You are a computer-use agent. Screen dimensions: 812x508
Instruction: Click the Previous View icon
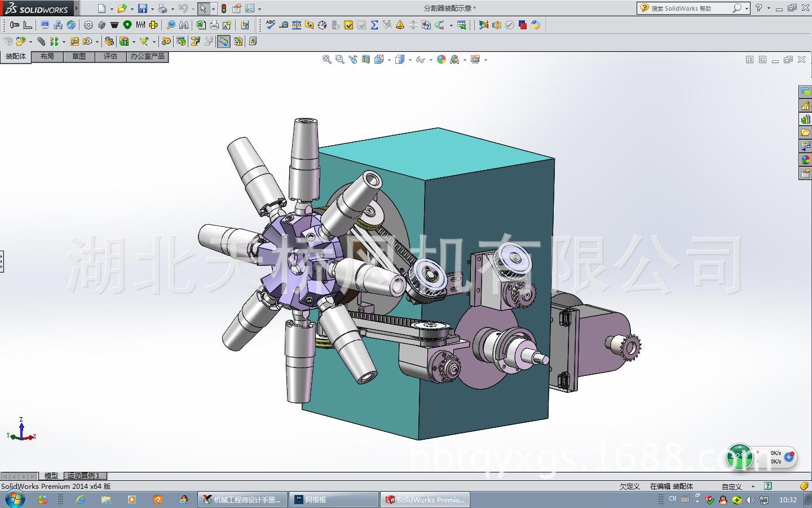[x=353, y=59]
